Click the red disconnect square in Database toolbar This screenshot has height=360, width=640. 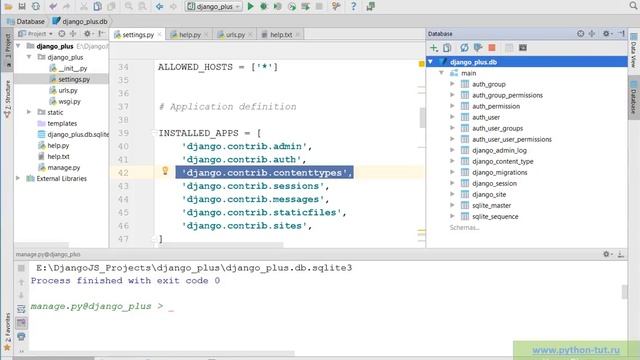492,48
